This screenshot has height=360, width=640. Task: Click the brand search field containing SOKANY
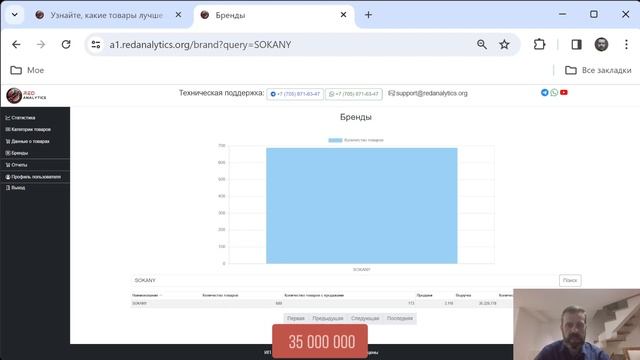coord(343,280)
